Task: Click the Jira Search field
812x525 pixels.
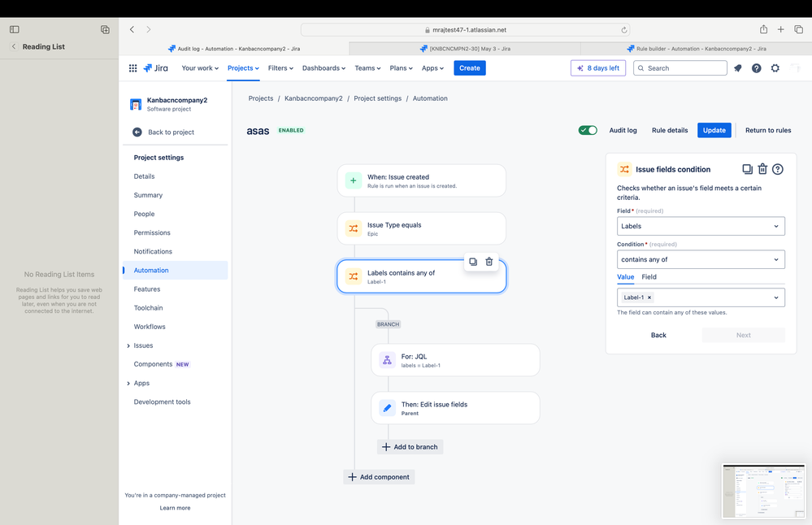Action: tap(680, 67)
